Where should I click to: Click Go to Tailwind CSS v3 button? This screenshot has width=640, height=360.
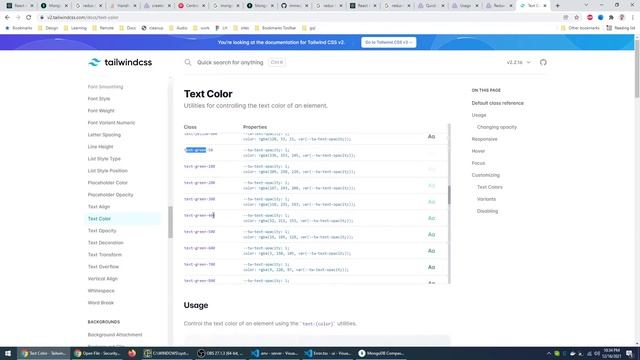click(389, 42)
